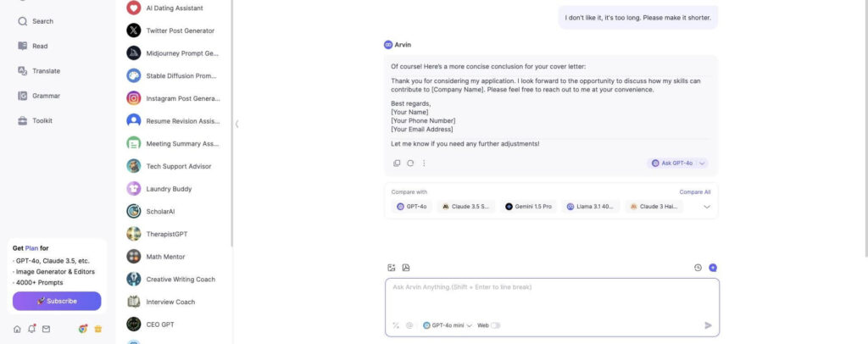Click the send message arrow icon
The image size is (868, 344).
(x=708, y=325)
